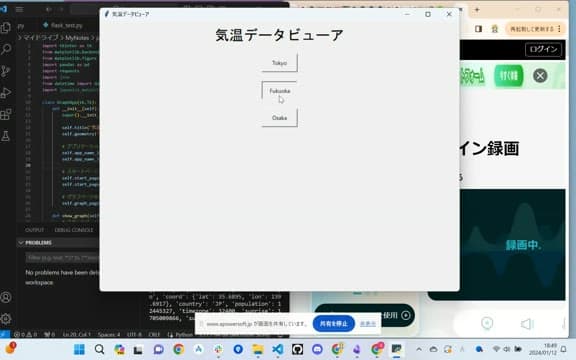576x360 pixels.
Task: Open Source Control in VS Code activity bar
Action: coord(6,71)
